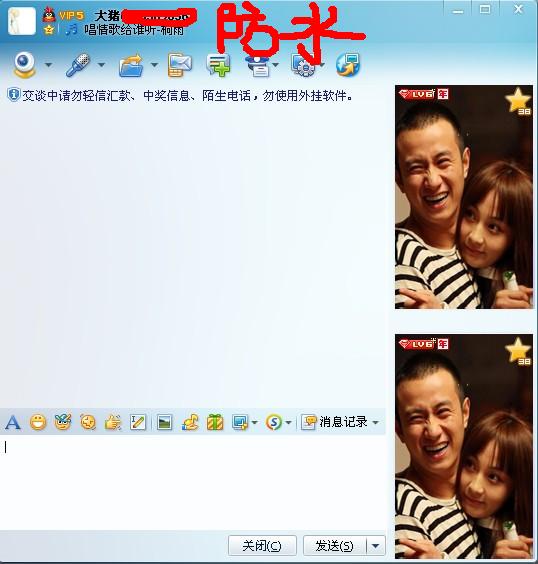Close the chat window with X

click(519, 9)
